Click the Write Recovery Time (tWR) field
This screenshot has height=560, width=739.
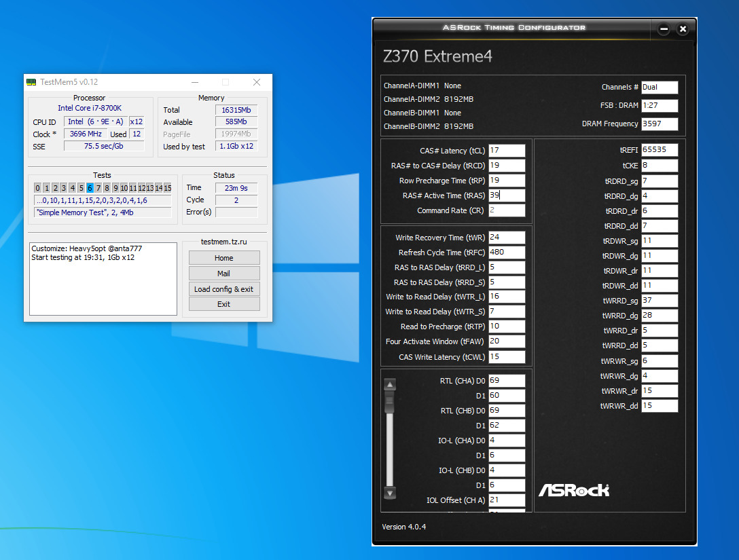(x=507, y=238)
